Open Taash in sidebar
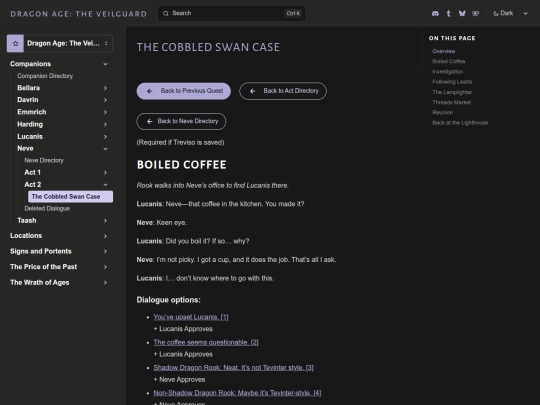Image resolution: width=540 pixels, height=405 pixels. [x=27, y=220]
